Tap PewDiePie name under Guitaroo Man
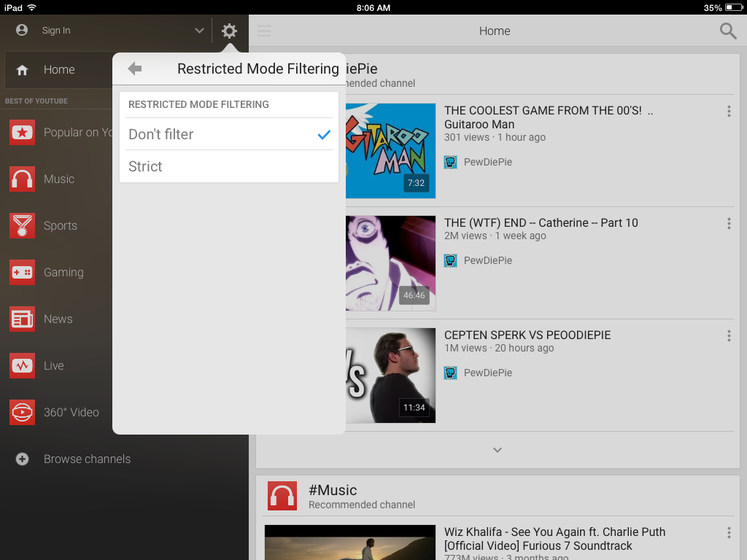 [488, 163]
